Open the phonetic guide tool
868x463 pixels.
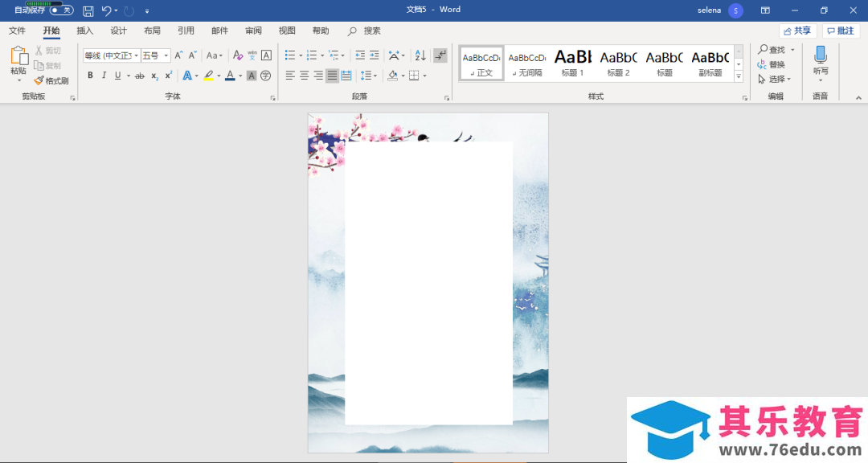coord(252,55)
